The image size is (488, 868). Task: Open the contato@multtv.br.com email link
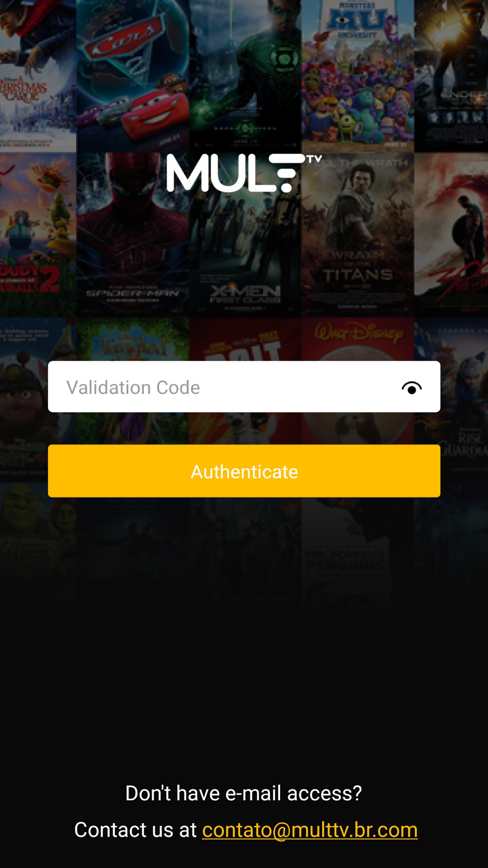click(310, 830)
